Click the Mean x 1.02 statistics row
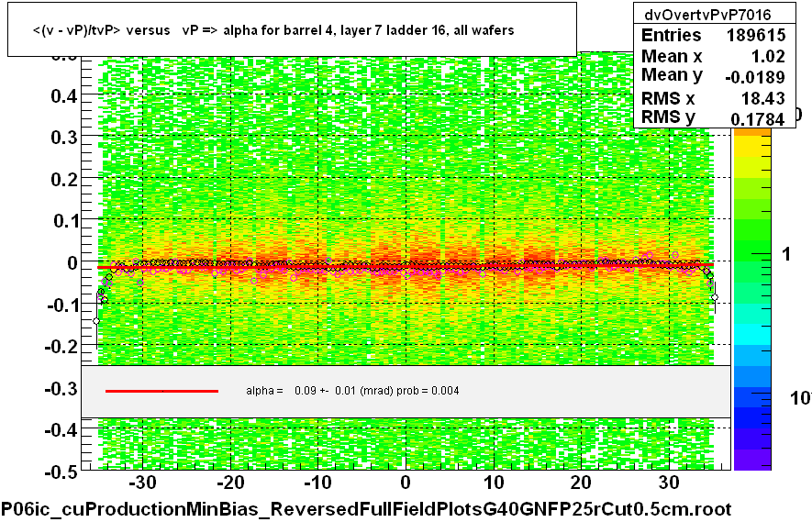 click(714, 56)
